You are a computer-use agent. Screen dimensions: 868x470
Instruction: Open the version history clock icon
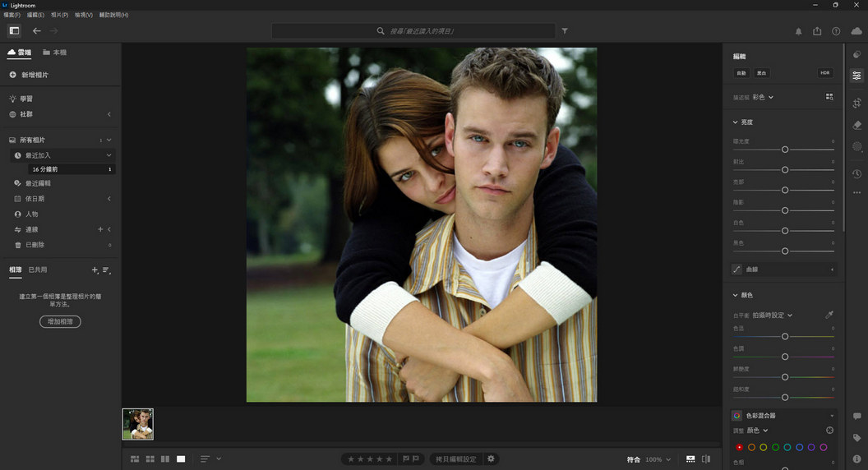coord(856,173)
